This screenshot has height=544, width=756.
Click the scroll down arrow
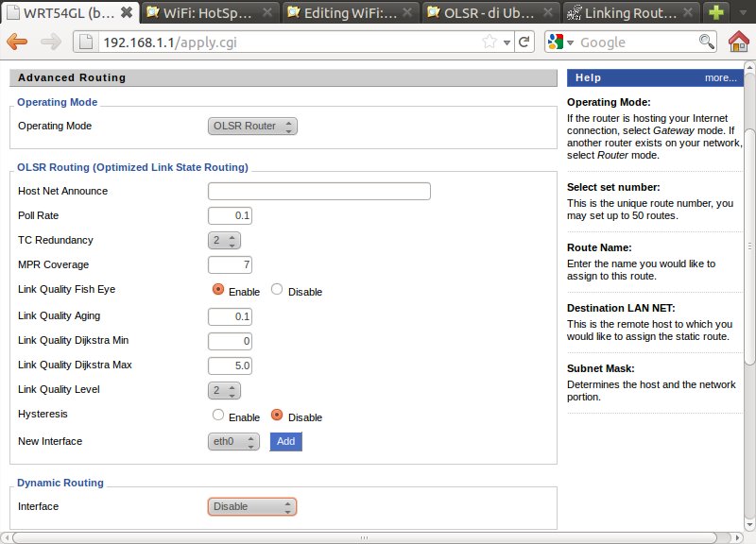pyautogui.click(x=749, y=525)
